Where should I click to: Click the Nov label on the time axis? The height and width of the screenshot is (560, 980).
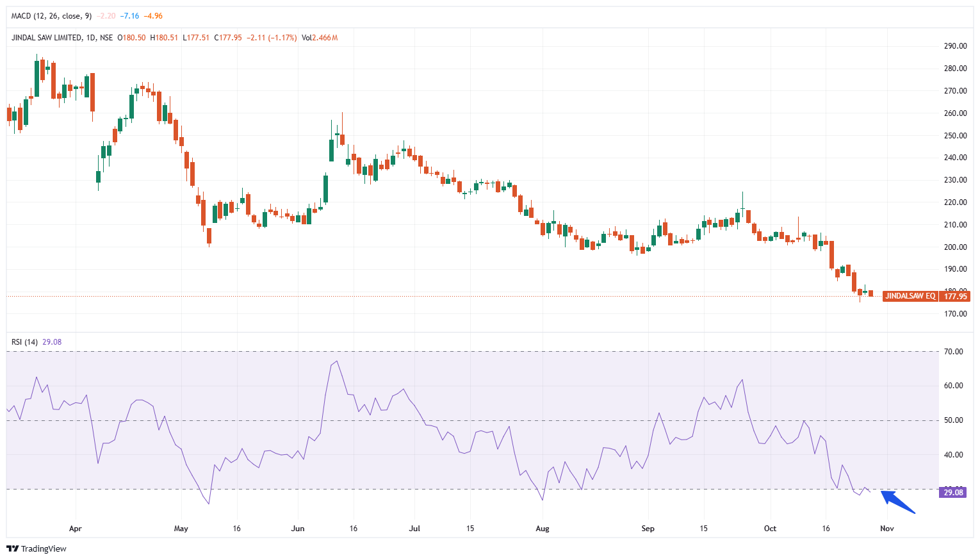886,529
